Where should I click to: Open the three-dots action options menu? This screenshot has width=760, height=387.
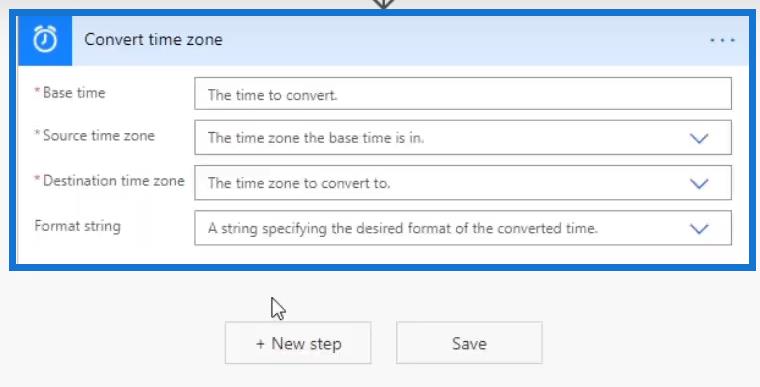(x=722, y=40)
